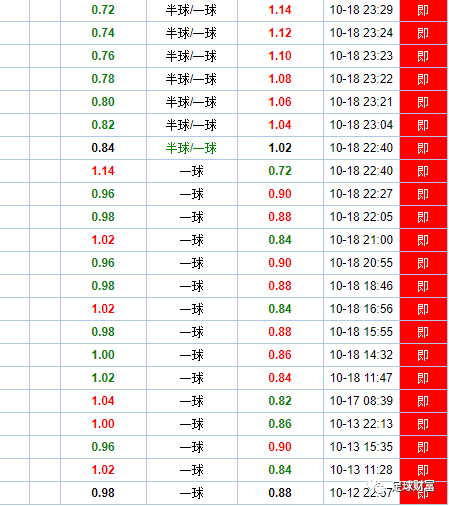Select the black 1.02 odds at 22:40
449x506 pixels.
280,148
